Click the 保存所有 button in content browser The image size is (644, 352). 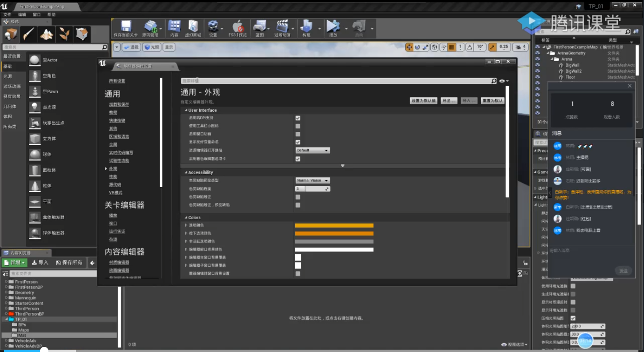coord(69,263)
